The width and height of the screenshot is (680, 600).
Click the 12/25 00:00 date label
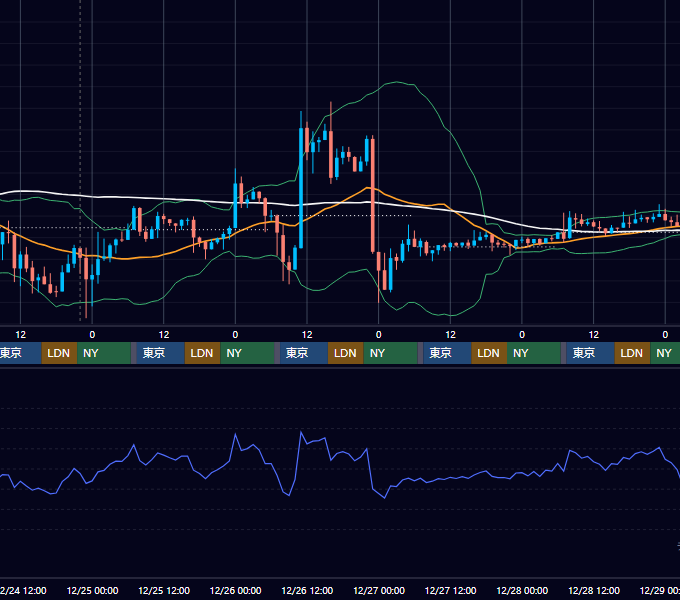click(x=92, y=590)
